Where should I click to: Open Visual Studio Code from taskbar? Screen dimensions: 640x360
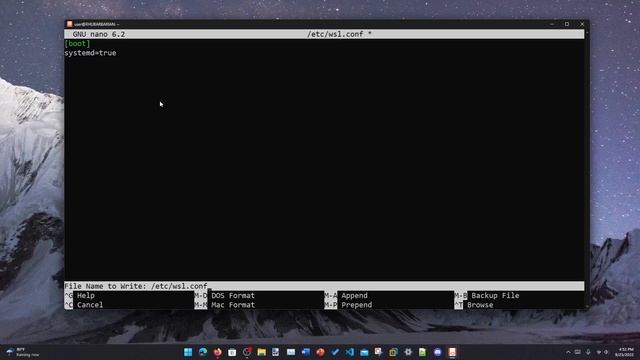[x=350, y=352]
